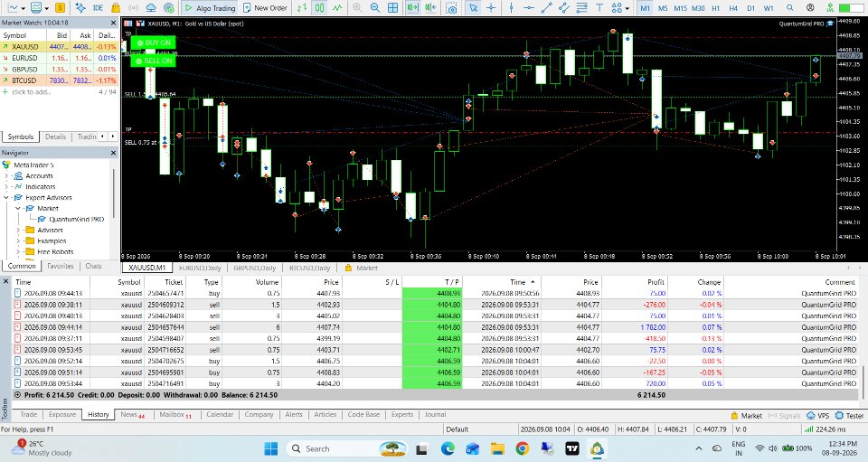868x462 pixels.
Task: Open the account profile icon
Action: (x=810, y=8)
